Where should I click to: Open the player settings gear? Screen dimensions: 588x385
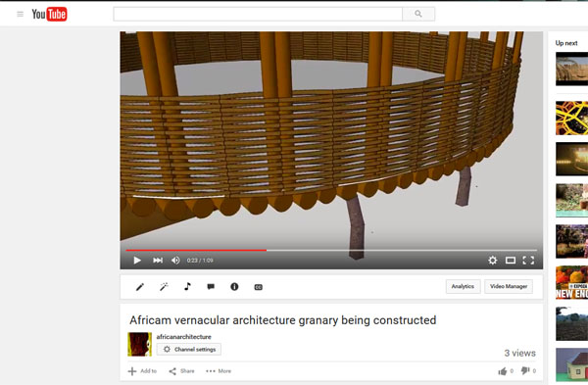(x=492, y=261)
